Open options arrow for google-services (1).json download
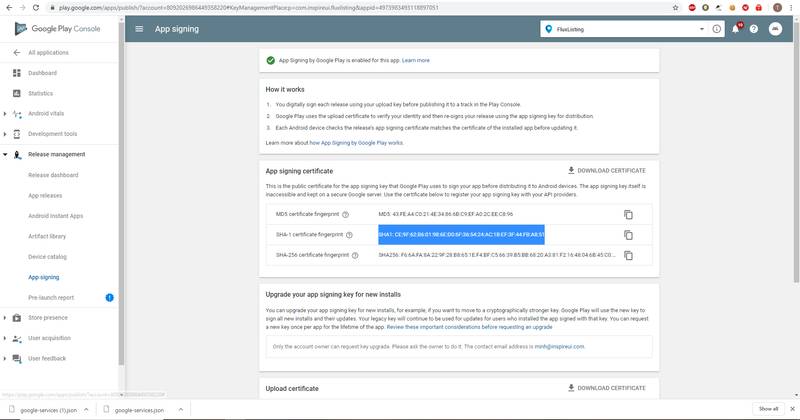The image size is (800, 420). pos(86,409)
